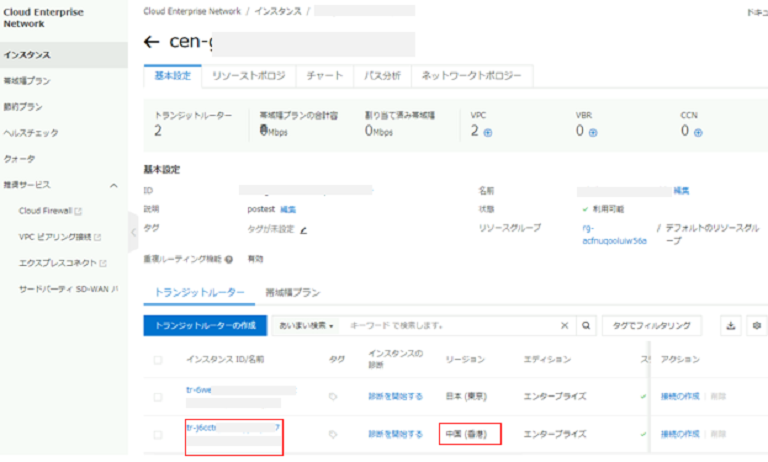Open the パス分析 tab
768x462 pixels.
tap(382, 76)
